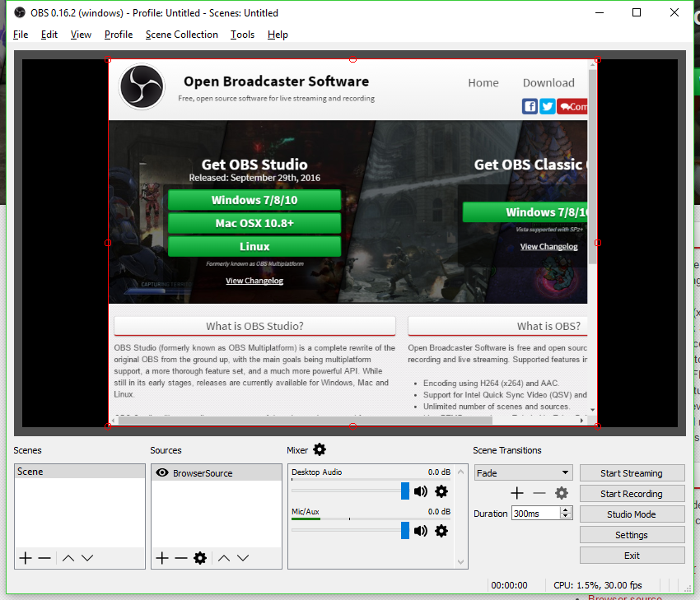Click the Mic/Aux volume slider handle
The width and height of the screenshot is (700, 600).
(405, 530)
